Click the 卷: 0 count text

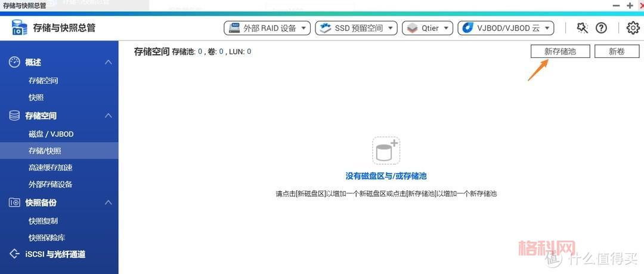pos(215,52)
